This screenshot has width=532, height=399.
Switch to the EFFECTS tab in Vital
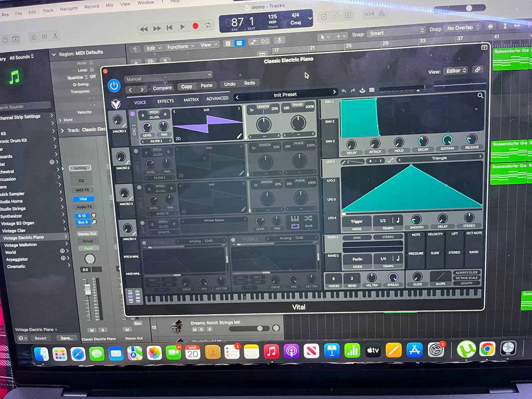pyautogui.click(x=165, y=101)
